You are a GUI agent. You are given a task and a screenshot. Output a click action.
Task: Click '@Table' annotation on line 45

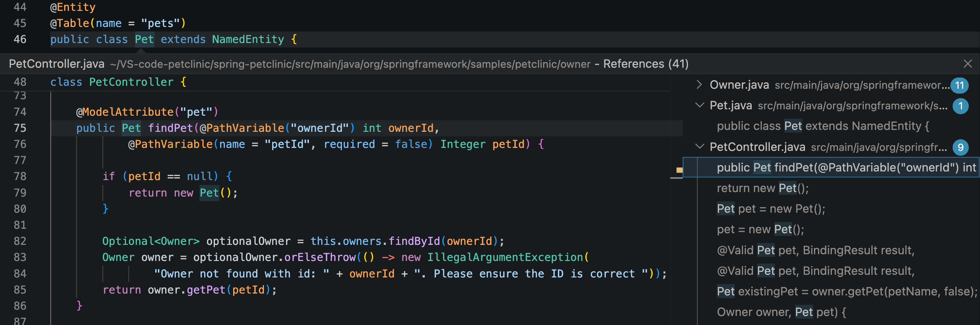(x=70, y=23)
